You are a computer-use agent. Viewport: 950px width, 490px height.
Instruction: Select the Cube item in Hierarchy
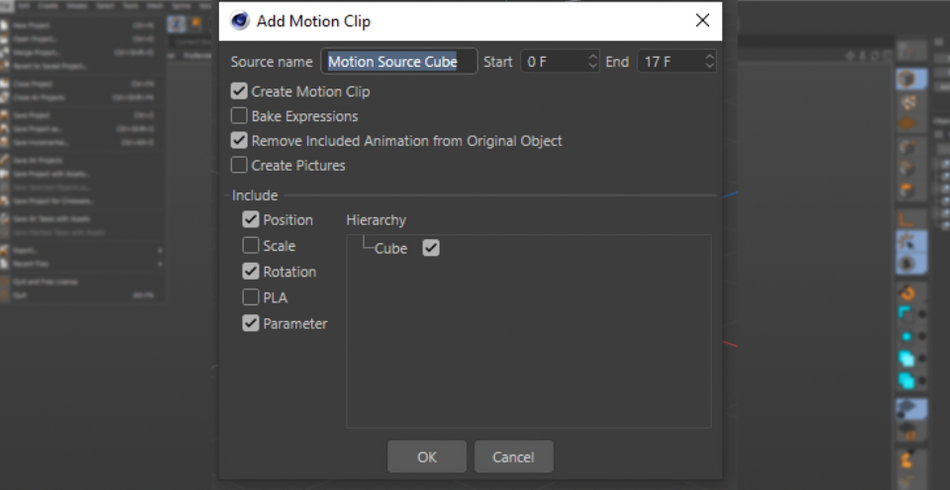click(391, 248)
